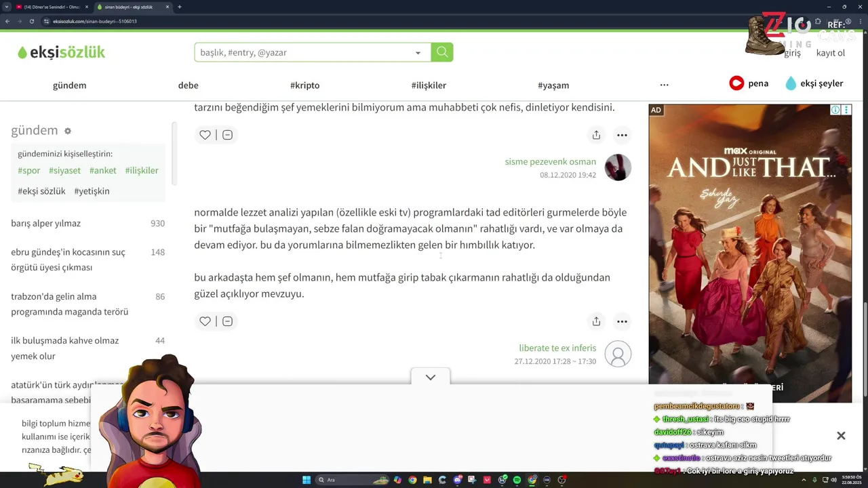
Task: Favorite the entry by liberate te ex inferis
Action: [205, 321]
